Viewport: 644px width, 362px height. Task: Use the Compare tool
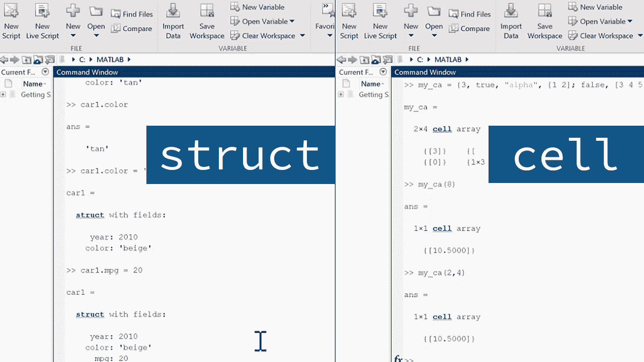tap(132, 29)
